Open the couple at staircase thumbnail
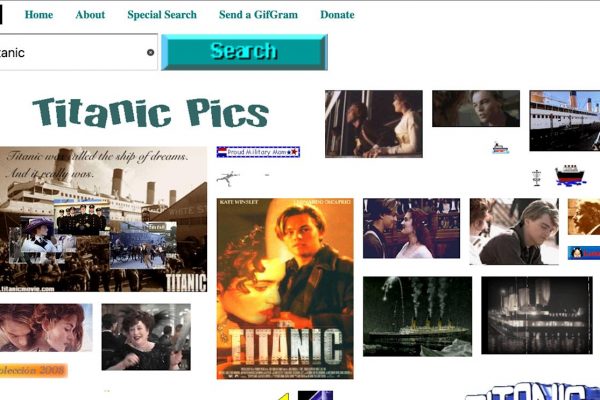This screenshot has height=400, width=600. 411,228
